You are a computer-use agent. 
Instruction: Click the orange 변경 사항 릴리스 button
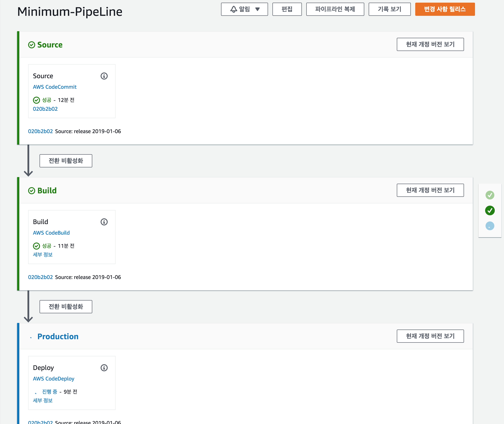(x=445, y=9)
